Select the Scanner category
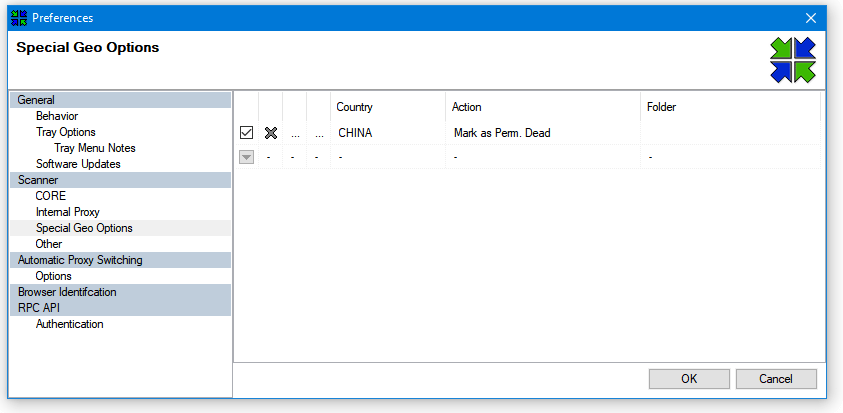Screen dimensions: 843x413 [x=120, y=180]
